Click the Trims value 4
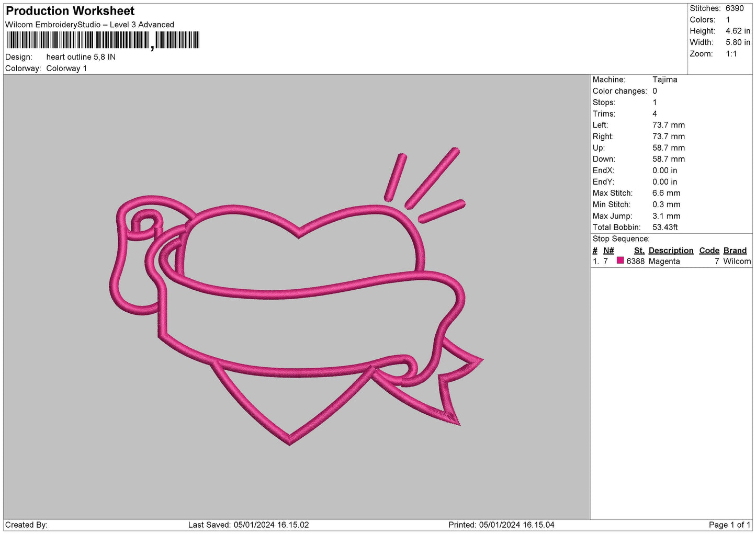756x534 pixels. coord(655,114)
